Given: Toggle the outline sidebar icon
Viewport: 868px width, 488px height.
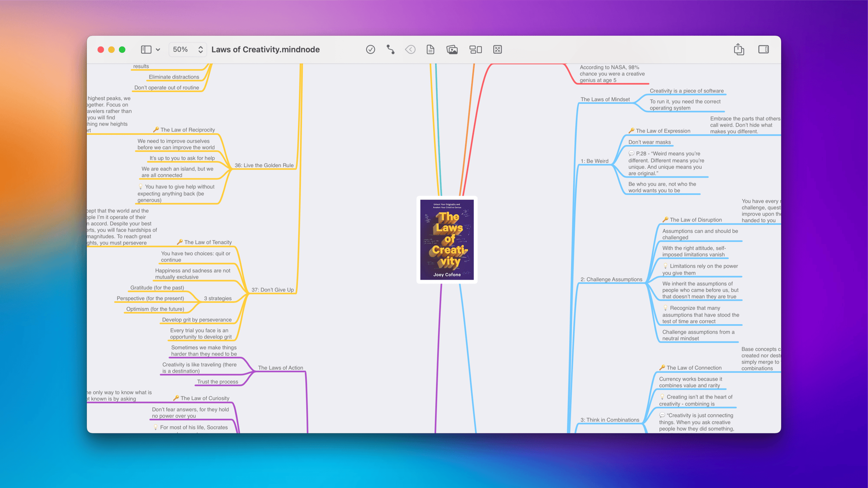Looking at the screenshot, I should coord(146,50).
